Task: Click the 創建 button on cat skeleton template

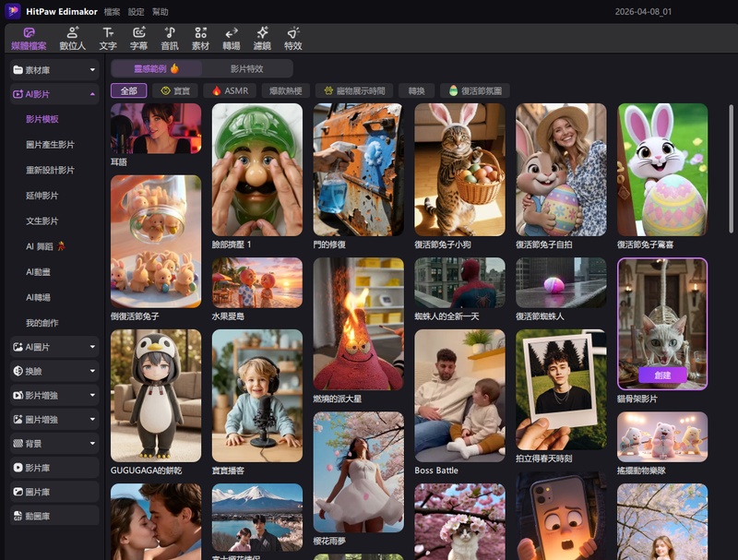Action: [662, 375]
